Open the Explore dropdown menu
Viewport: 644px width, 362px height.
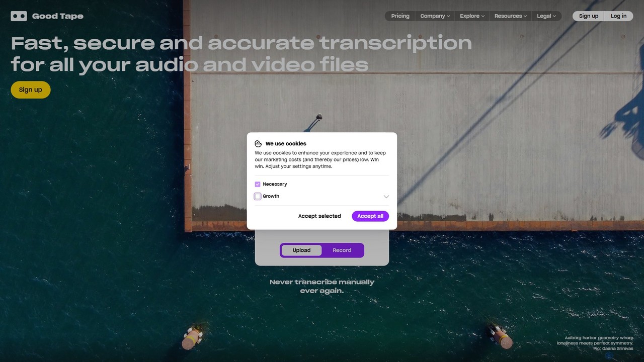point(472,16)
